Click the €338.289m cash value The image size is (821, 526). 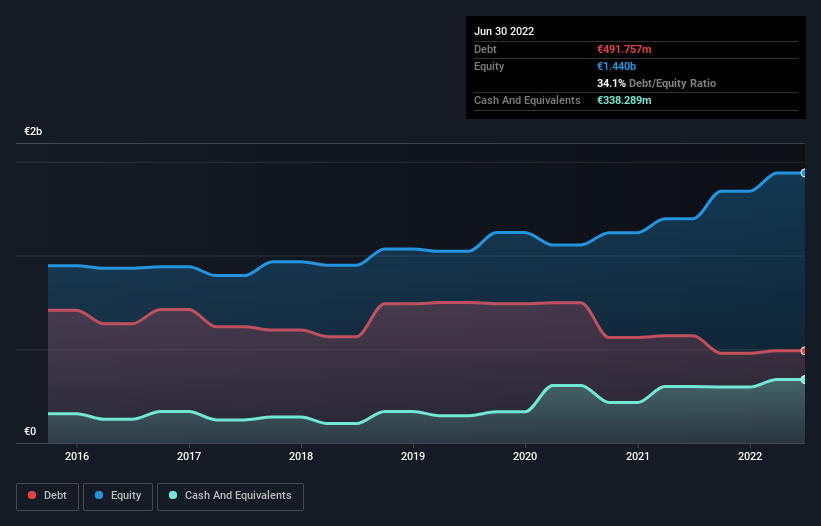pos(624,100)
